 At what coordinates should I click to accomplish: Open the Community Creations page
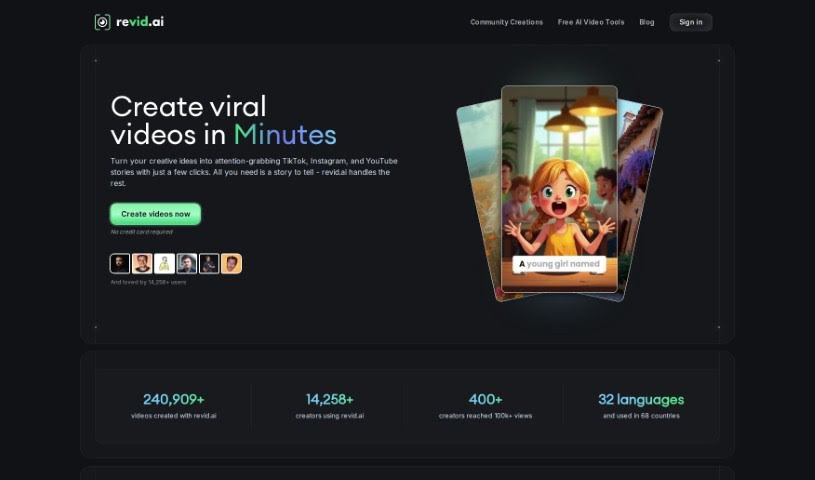point(506,22)
